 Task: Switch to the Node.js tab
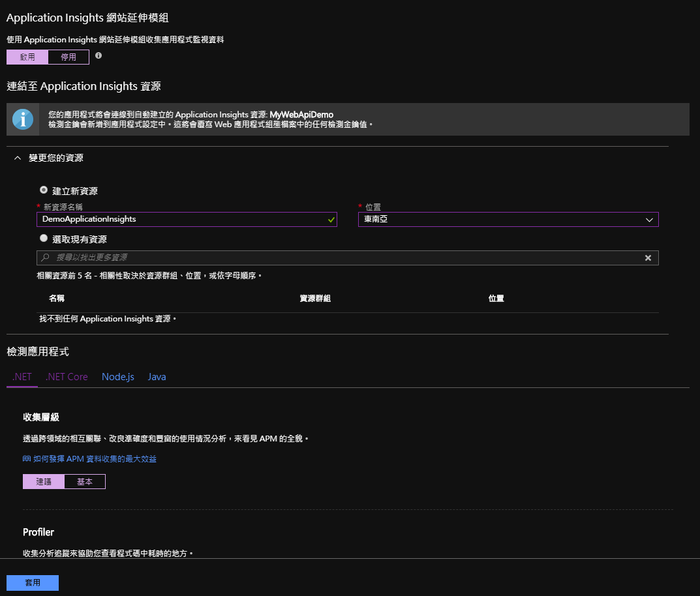click(118, 377)
